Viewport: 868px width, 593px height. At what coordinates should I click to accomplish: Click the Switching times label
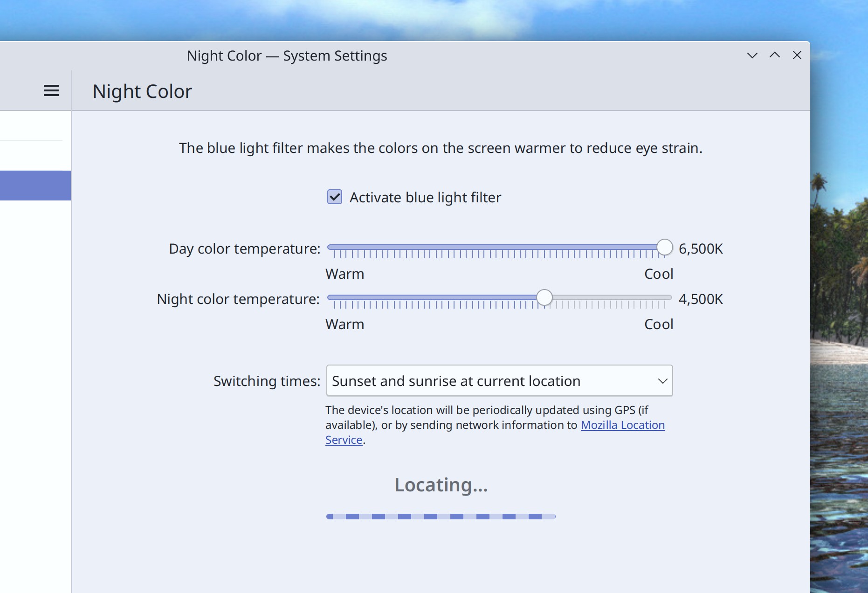point(267,381)
